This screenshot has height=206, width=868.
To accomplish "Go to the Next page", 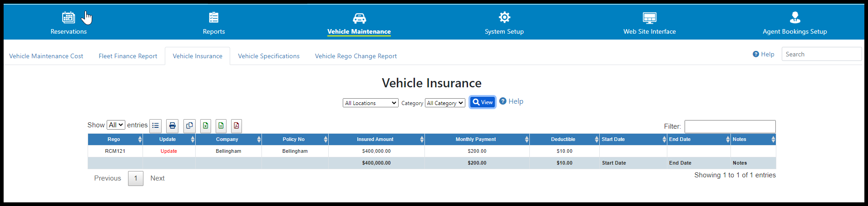I will tap(158, 178).
